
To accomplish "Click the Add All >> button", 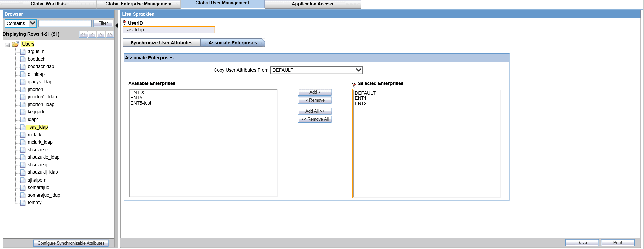I will point(315,111).
